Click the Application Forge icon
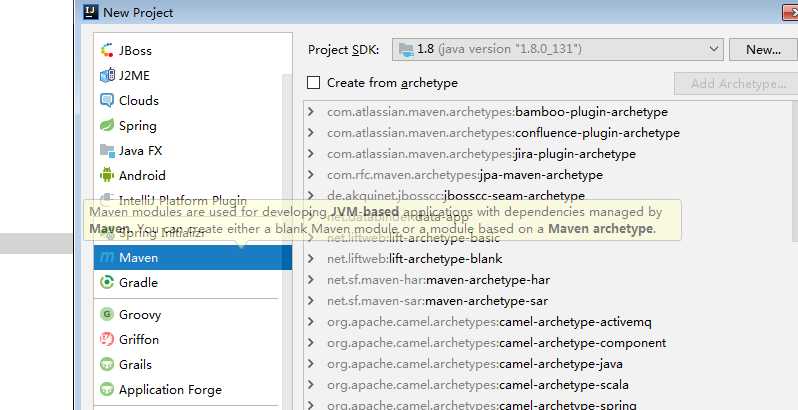The height and width of the screenshot is (410, 798). pos(107,390)
